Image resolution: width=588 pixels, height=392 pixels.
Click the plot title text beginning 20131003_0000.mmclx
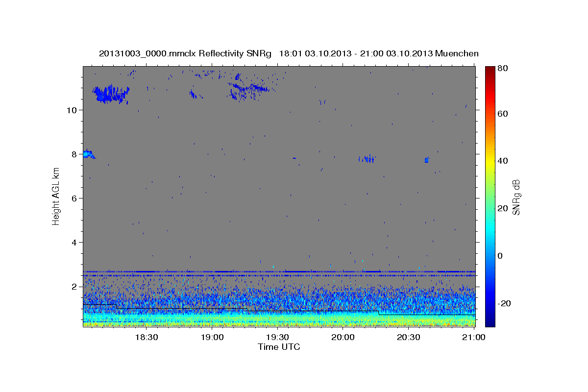click(x=289, y=53)
